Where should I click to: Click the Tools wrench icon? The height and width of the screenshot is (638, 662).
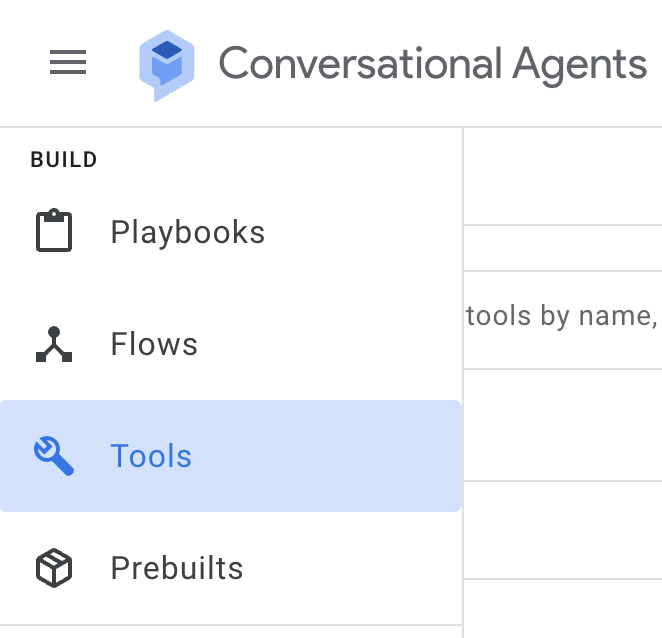point(54,456)
